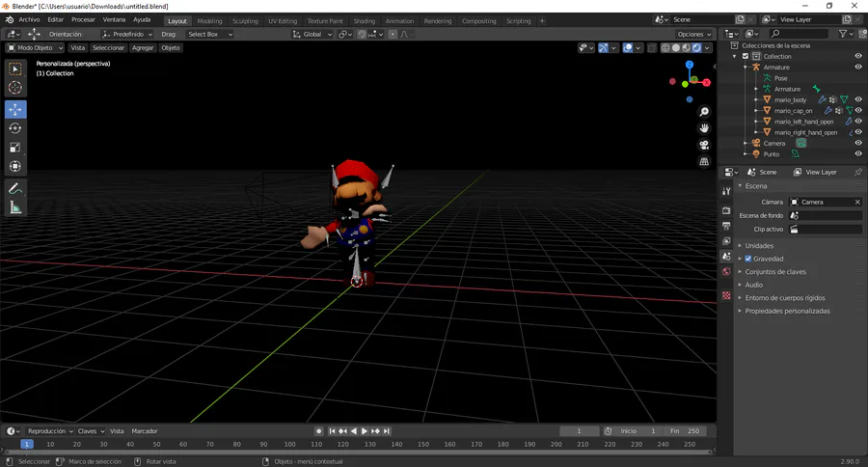Select the Scale tool
This screenshot has height=467, width=868.
[x=15, y=148]
